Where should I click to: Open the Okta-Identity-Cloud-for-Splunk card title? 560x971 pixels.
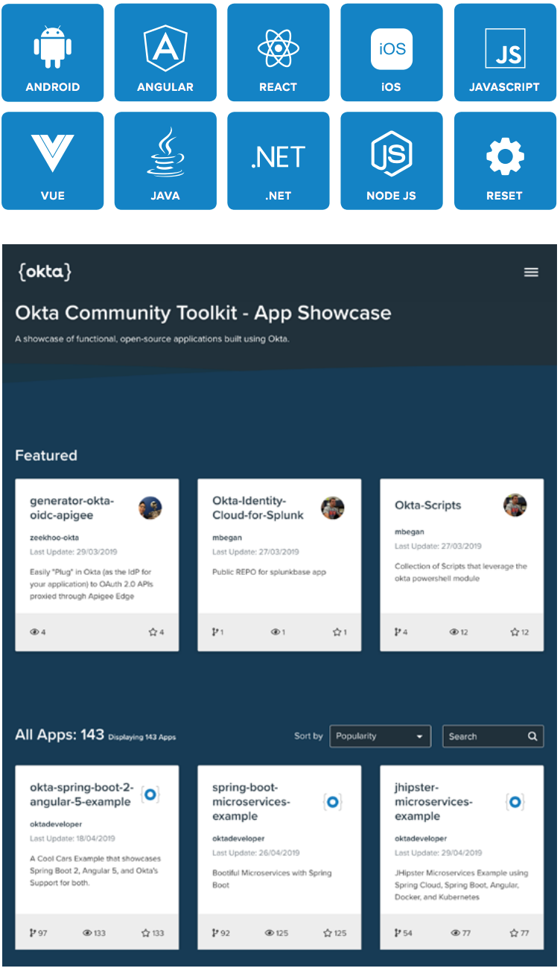tap(258, 508)
